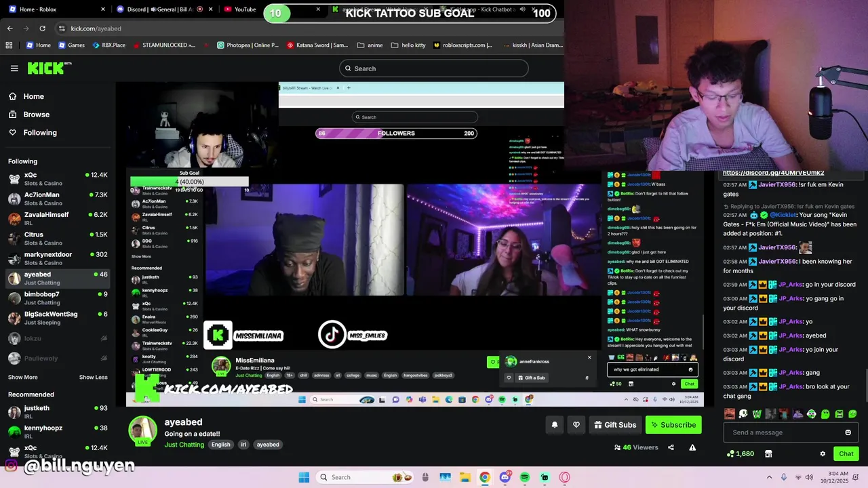Click the notification bell for ayeabed
The height and width of the screenshot is (488, 868).
554,425
